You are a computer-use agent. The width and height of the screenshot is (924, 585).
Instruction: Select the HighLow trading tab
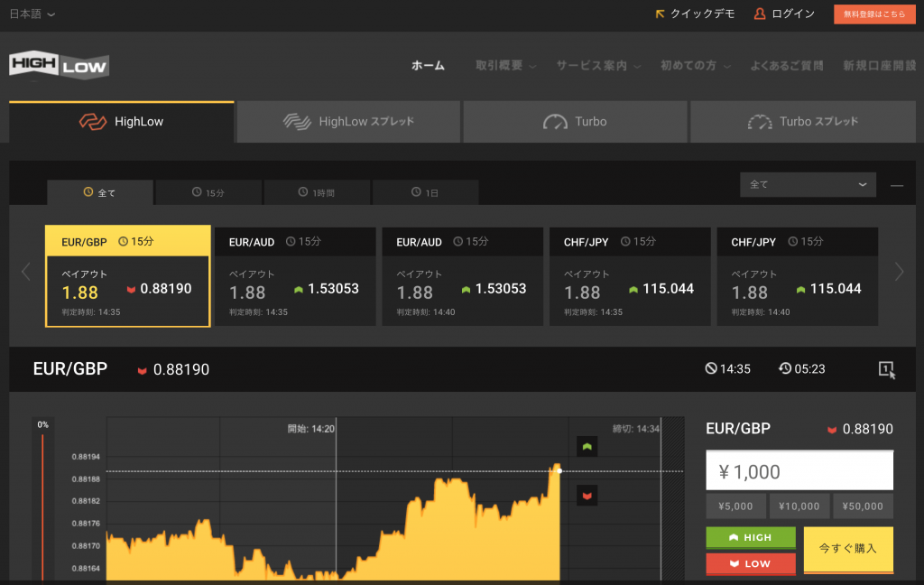click(x=122, y=122)
